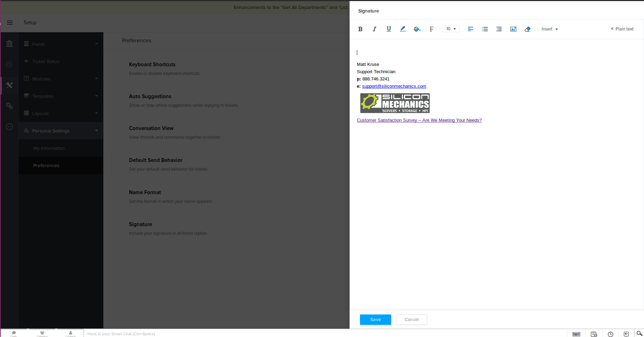Open the Chats tab in bottom bar
This screenshot has height=337, width=644.
[14, 334]
